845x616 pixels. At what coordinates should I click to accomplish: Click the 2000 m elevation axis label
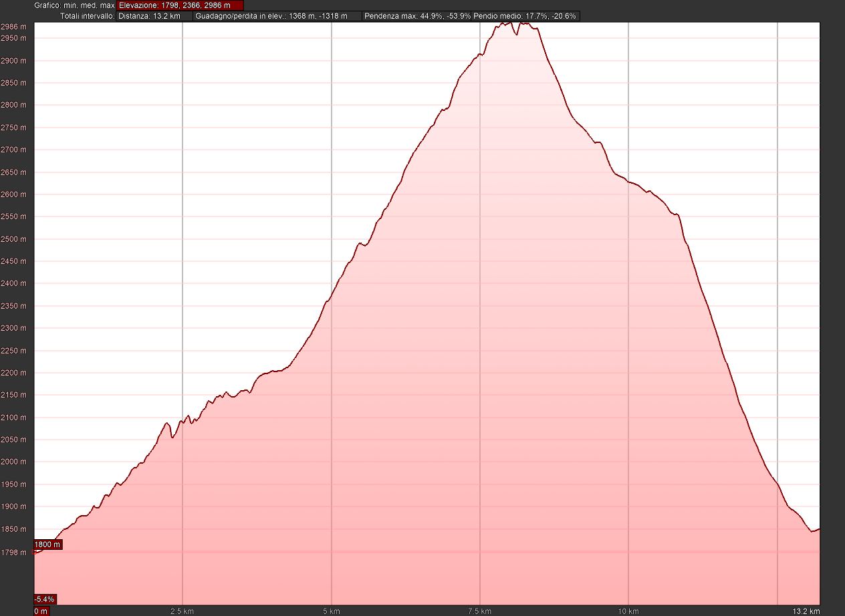coord(15,462)
